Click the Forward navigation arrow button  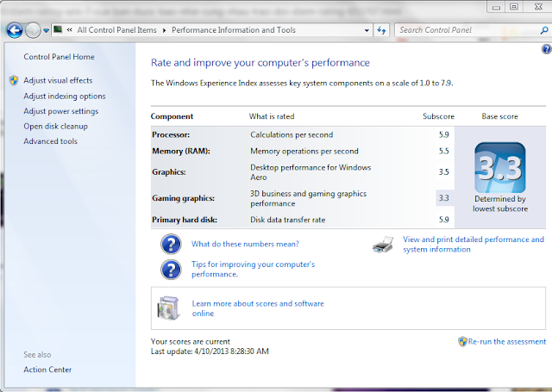[33, 31]
